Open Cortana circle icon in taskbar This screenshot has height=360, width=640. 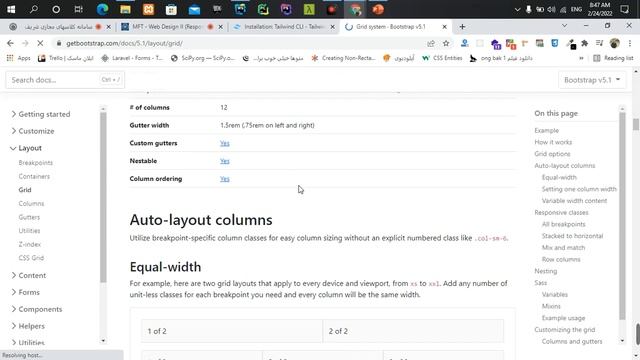coord(56,9)
